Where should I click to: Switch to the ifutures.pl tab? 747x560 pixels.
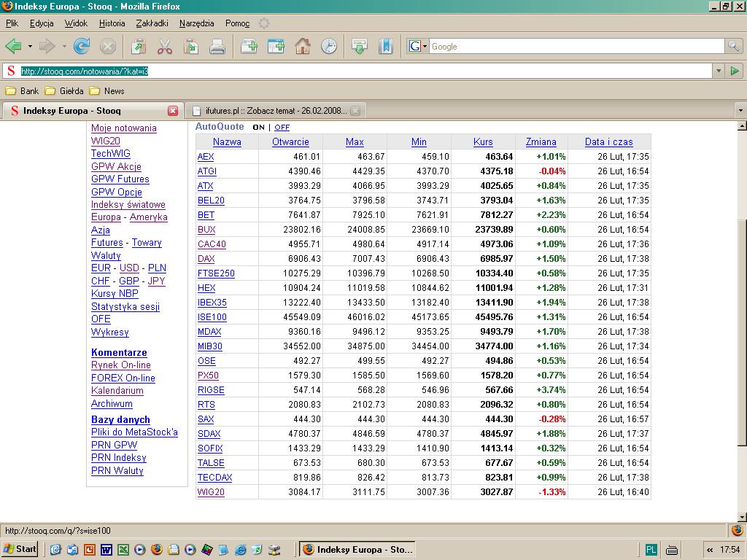(x=274, y=111)
